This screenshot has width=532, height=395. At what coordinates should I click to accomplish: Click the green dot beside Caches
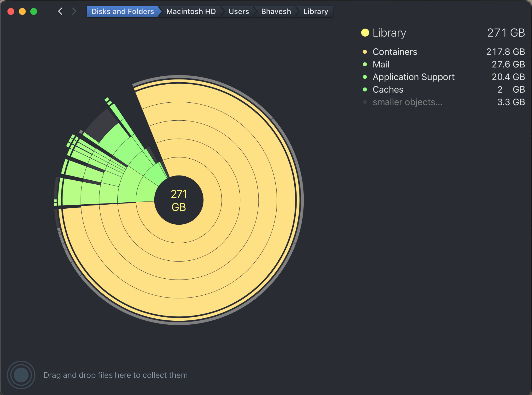365,89
